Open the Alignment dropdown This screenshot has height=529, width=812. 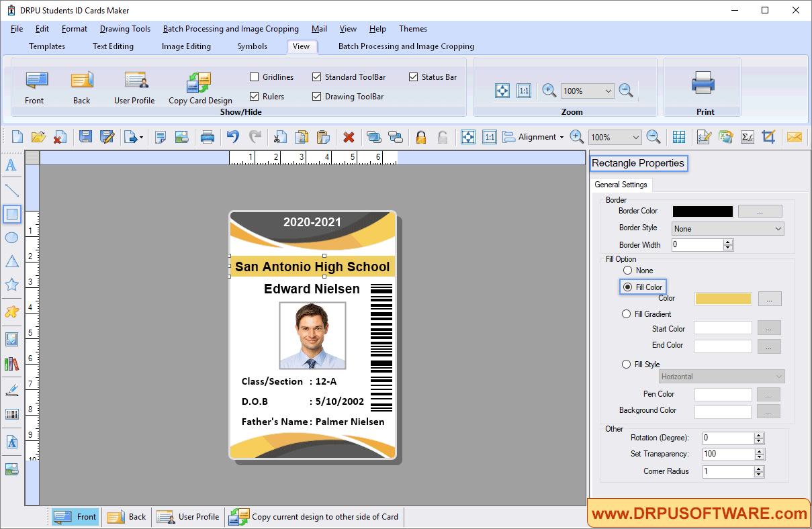tap(534, 137)
